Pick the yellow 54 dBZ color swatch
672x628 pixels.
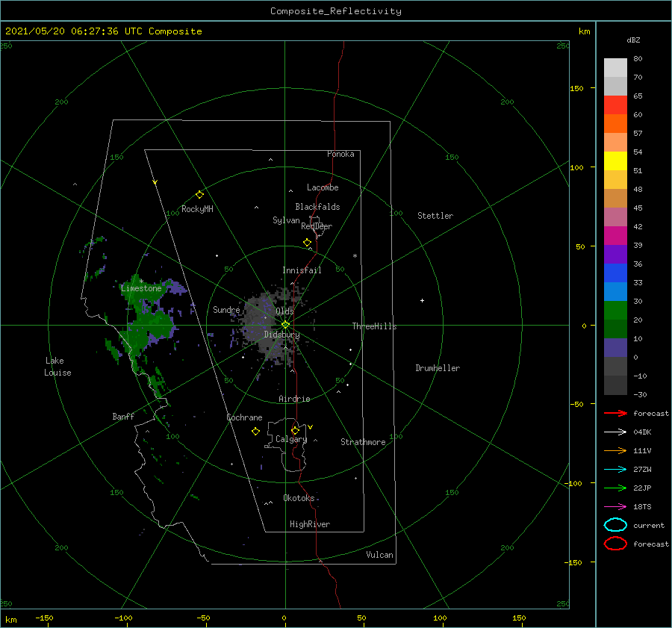click(x=615, y=161)
